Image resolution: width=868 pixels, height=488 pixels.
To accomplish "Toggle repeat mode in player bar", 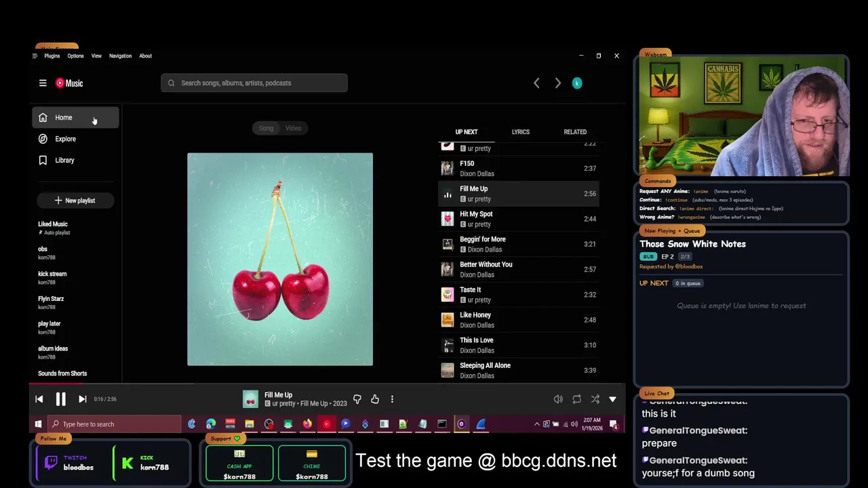I will (576, 399).
